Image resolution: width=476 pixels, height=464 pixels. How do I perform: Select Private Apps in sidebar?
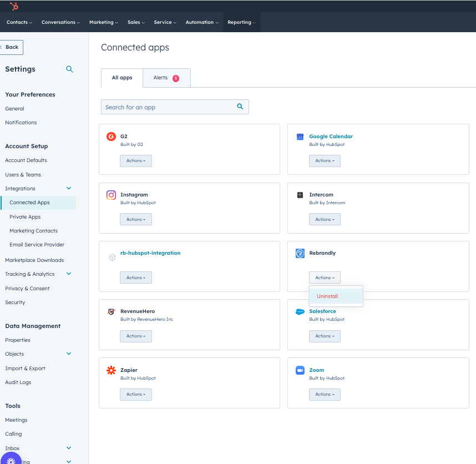[x=25, y=217]
